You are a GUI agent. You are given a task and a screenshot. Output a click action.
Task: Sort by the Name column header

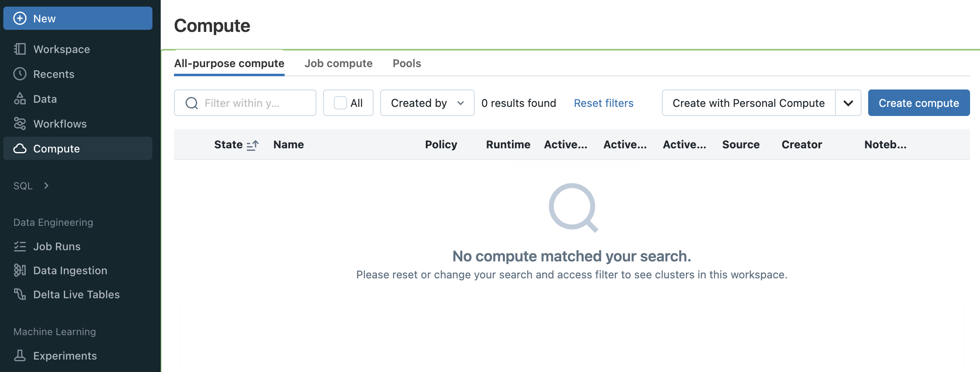[x=289, y=145]
